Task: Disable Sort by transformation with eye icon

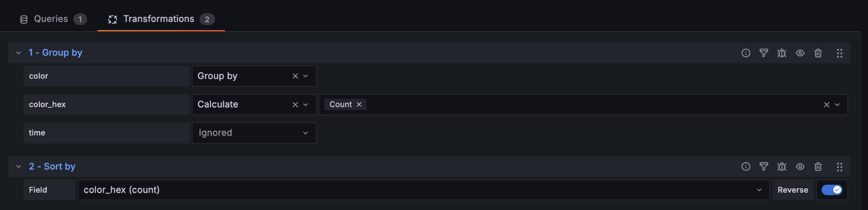Action: [800, 167]
